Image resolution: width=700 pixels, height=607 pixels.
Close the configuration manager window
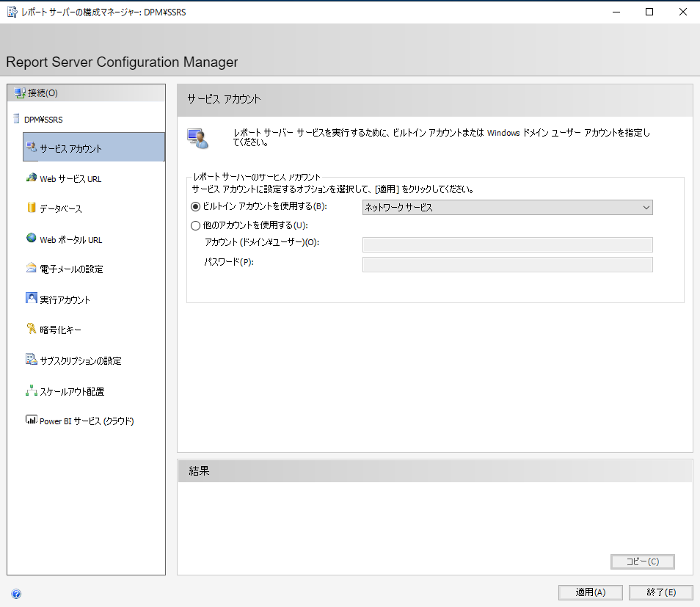(x=683, y=12)
